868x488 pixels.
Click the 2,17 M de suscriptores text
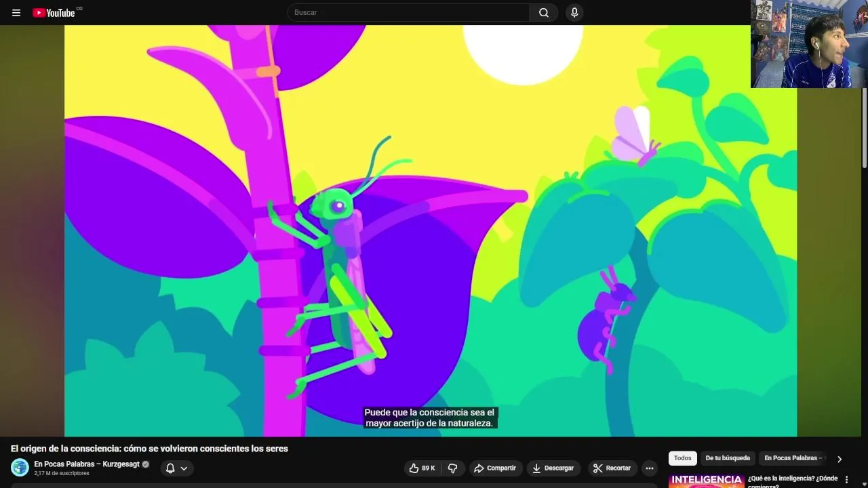pyautogui.click(x=62, y=473)
